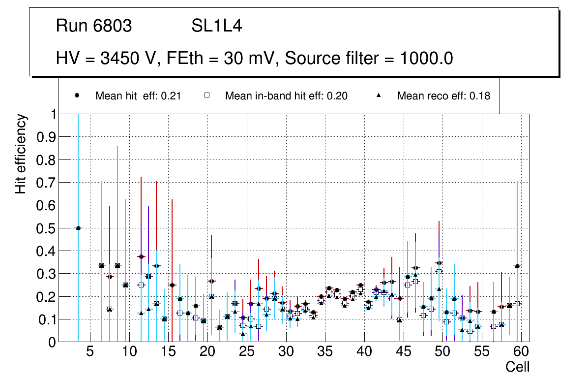This screenshot has height=380, width=588.
Task: Select the 'Mean hit eff: 0.21' legend label
Action: click(x=138, y=96)
